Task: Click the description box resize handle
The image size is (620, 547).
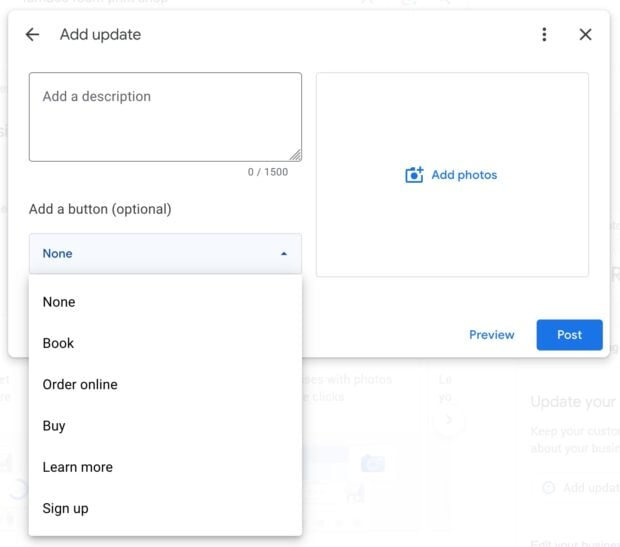Action: point(296,156)
